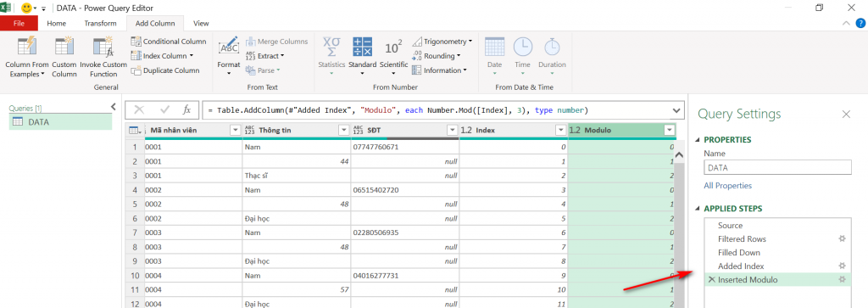The width and height of the screenshot is (868, 308).
Task: Open the Extract dropdown
Action: point(264,56)
